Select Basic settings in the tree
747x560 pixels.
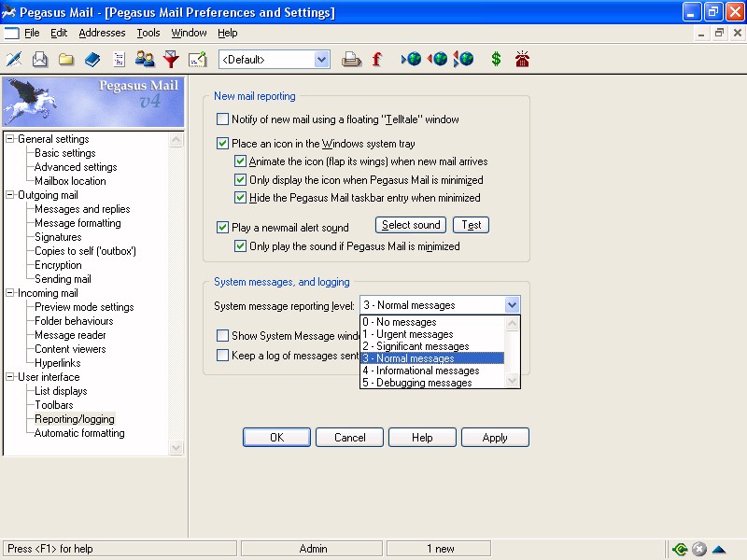(x=65, y=153)
